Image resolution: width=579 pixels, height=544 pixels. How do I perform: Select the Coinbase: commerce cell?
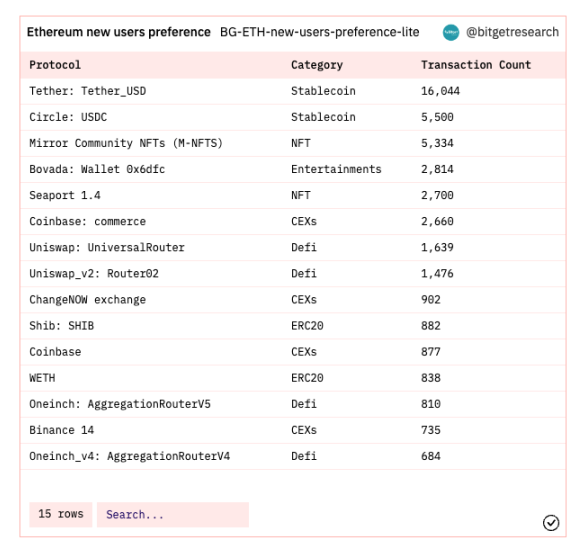pos(88,222)
